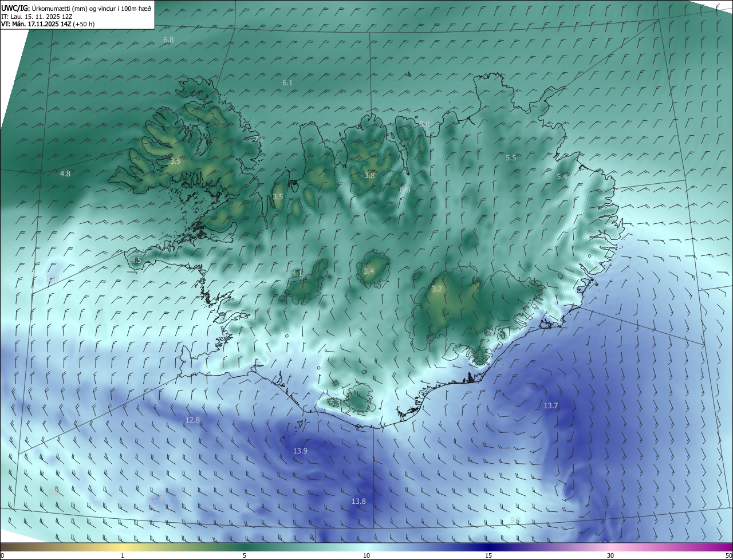
Task: Click the 12.8 value label on the map
Action: coord(193,420)
